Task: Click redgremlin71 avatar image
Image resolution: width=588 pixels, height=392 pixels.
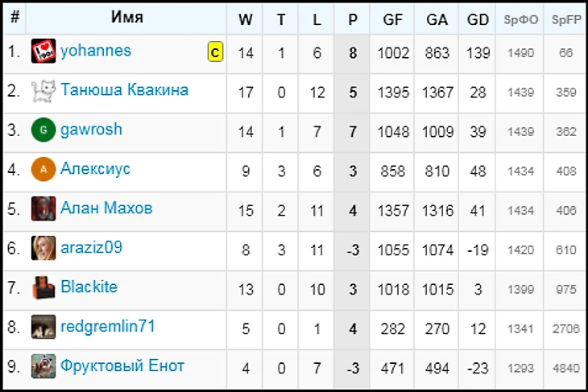Action: (43, 327)
